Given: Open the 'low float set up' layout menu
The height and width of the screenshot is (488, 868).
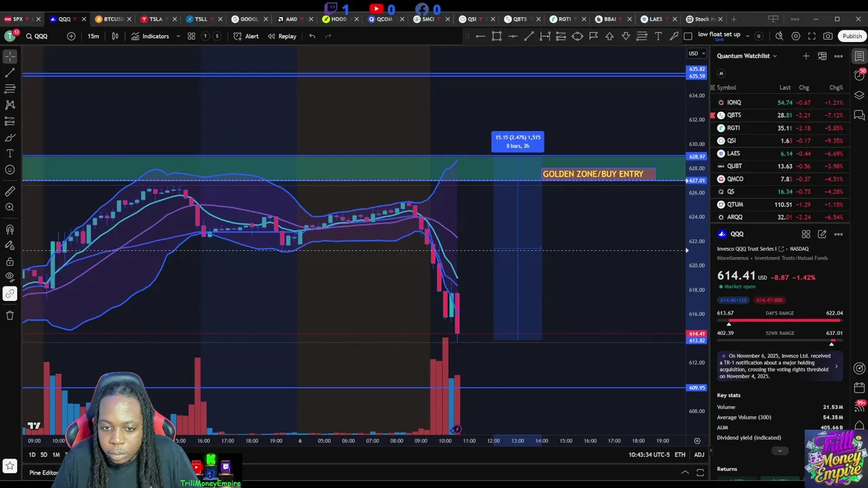Looking at the screenshot, I should pyautogui.click(x=724, y=36).
